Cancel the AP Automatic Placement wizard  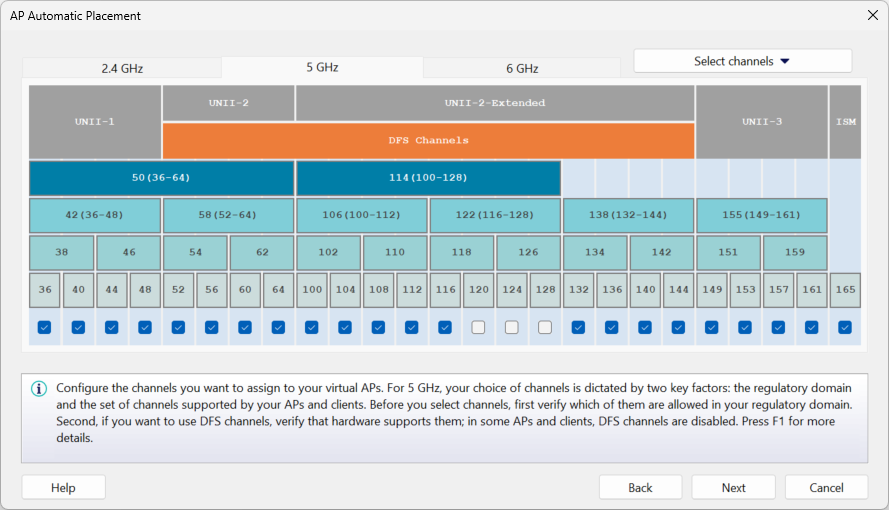pyautogui.click(x=826, y=487)
